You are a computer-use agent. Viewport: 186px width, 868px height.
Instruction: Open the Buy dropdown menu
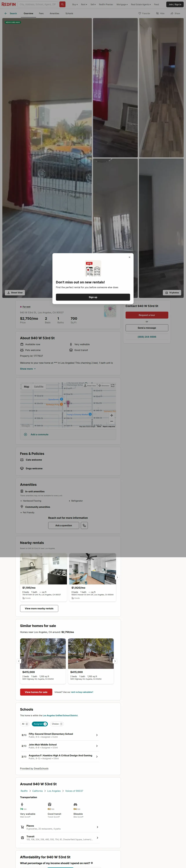click(75, 4)
